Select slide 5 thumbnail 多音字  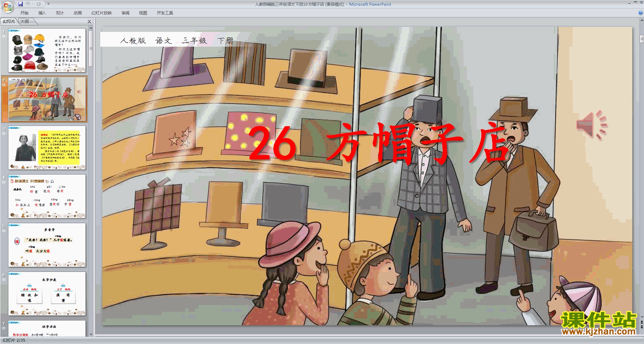pos(47,245)
